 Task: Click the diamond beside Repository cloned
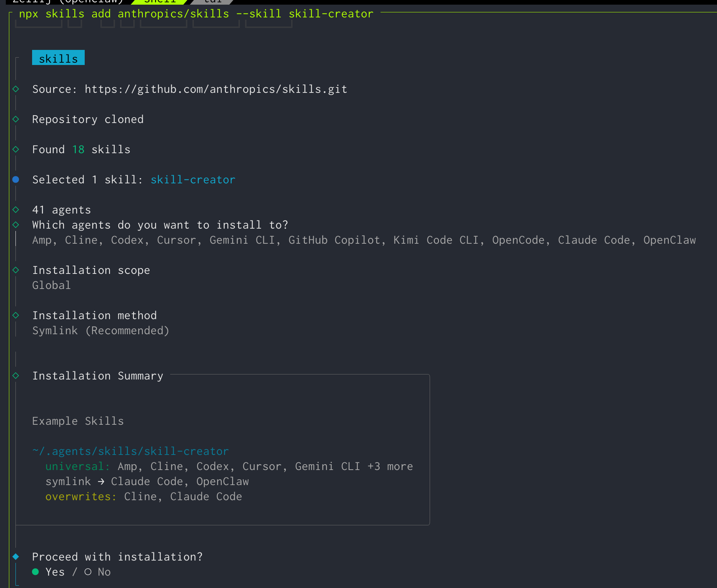[16, 119]
